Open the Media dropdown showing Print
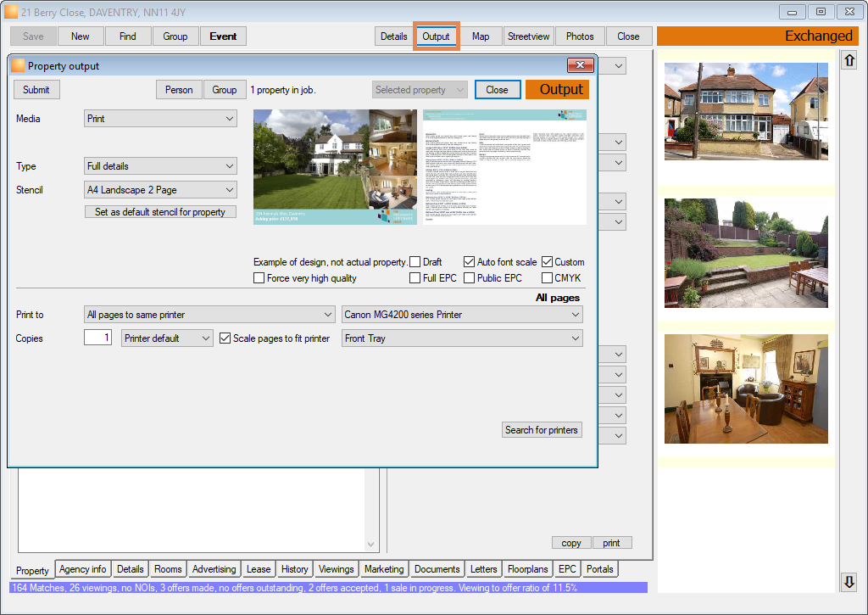This screenshot has width=868, height=615. 160,119
